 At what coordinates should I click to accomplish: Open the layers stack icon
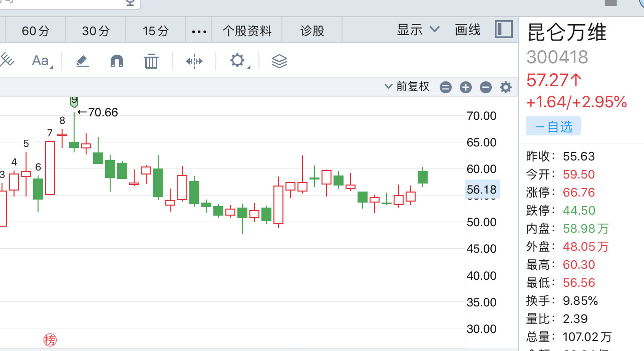coord(279,61)
